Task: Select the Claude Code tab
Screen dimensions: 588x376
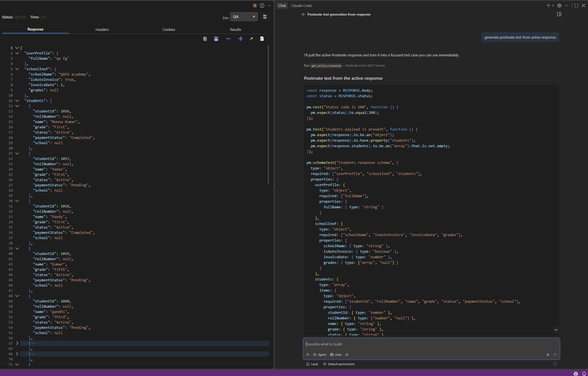Action: click(x=302, y=6)
